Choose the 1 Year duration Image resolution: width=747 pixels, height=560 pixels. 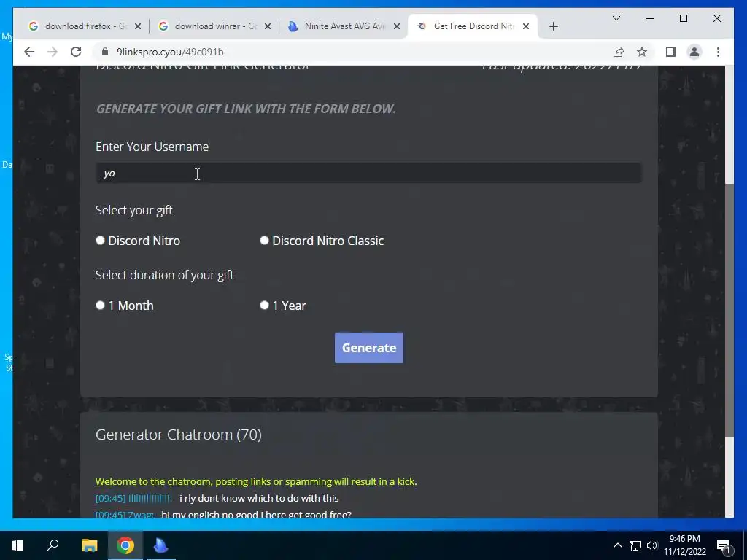coord(264,306)
